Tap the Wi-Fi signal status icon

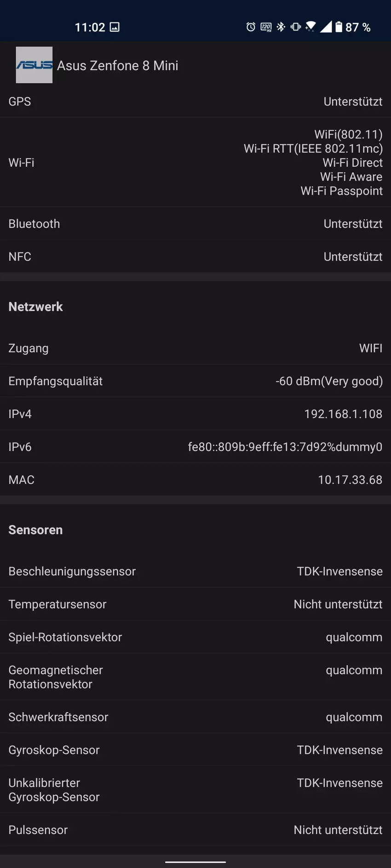pyautogui.click(x=311, y=27)
